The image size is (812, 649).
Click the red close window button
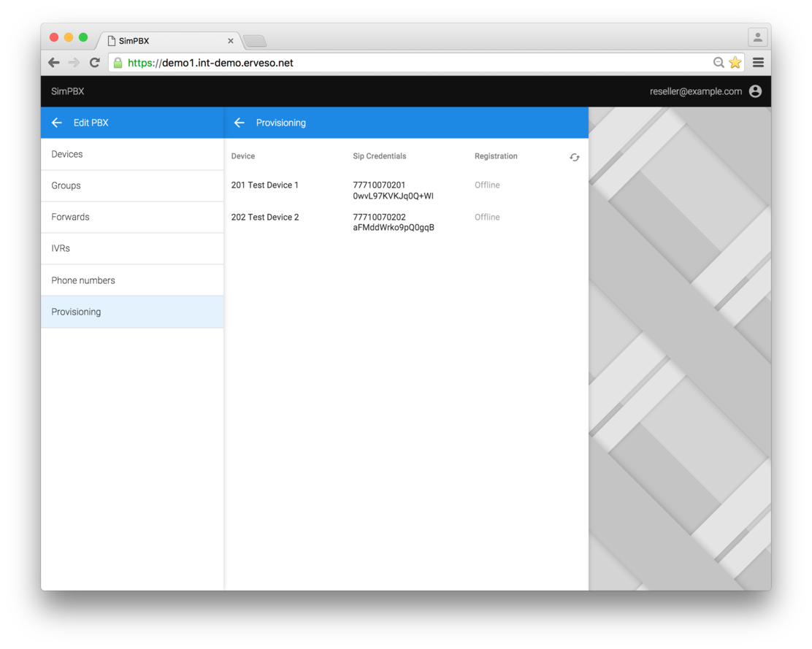(54, 37)
